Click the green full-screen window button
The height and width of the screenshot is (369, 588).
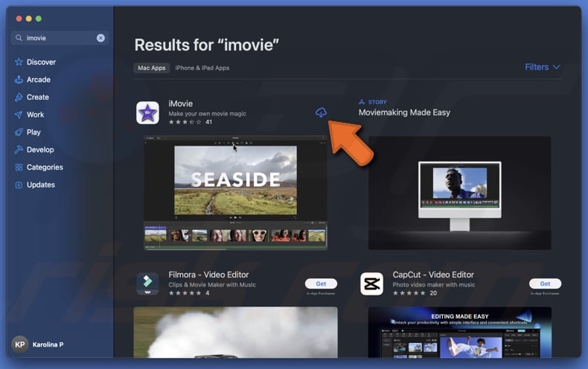[39, 19]
